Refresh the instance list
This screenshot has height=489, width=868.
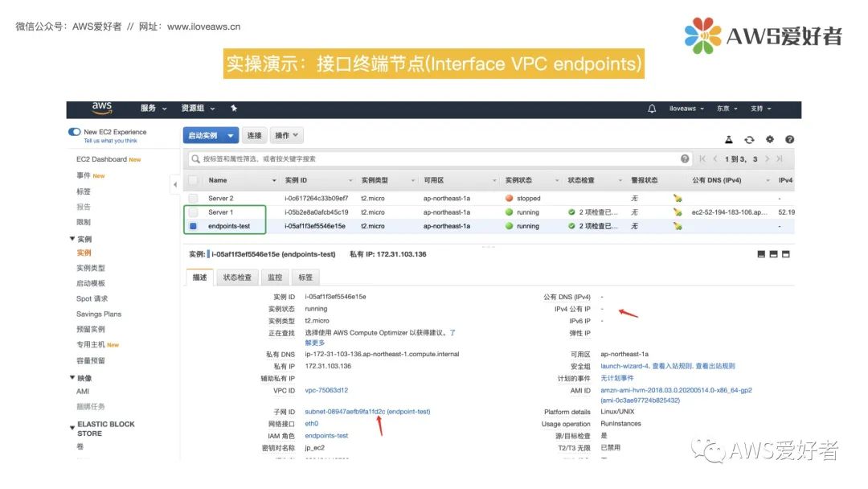749,140
